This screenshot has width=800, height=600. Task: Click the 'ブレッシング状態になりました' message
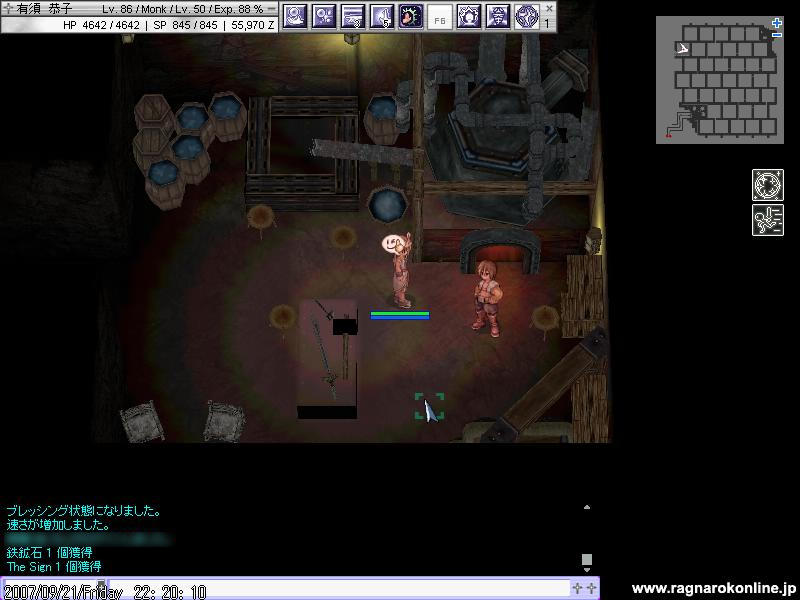coord(84,510)
